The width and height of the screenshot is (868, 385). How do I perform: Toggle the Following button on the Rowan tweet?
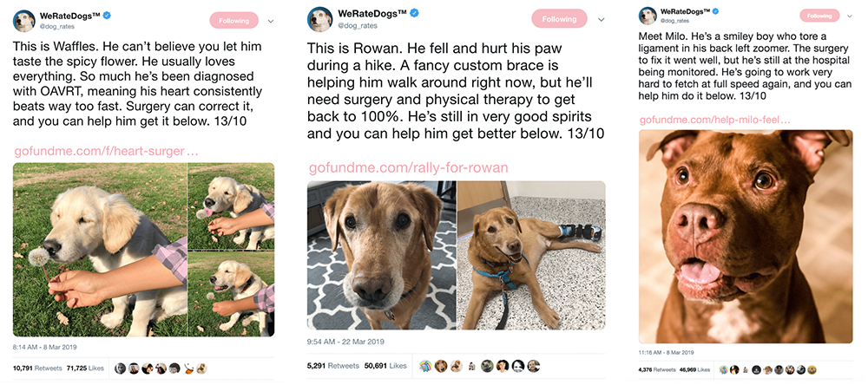click(x=559, y=18)
